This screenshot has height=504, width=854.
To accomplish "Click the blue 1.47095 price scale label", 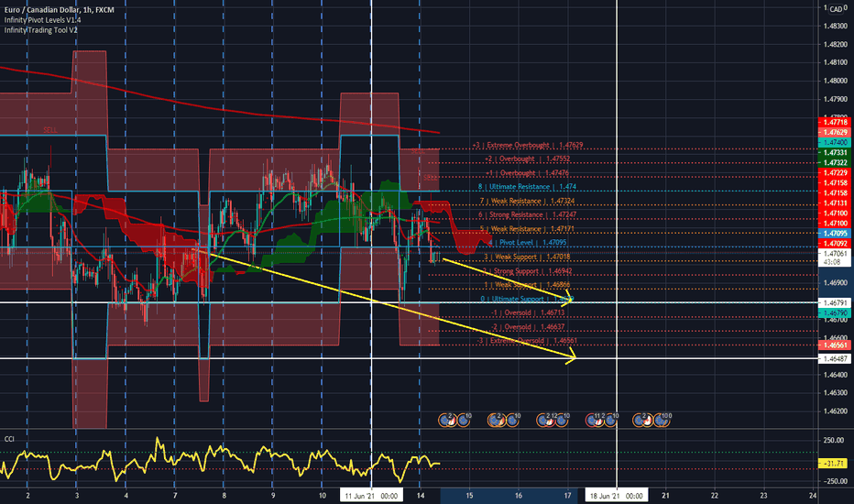I will [835, 233].
